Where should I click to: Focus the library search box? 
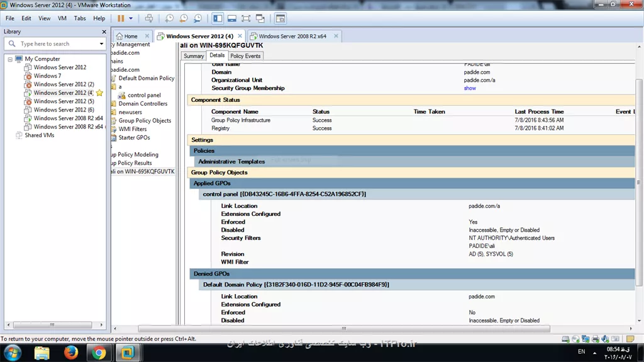pyautogui.click(x=55, y=43)
